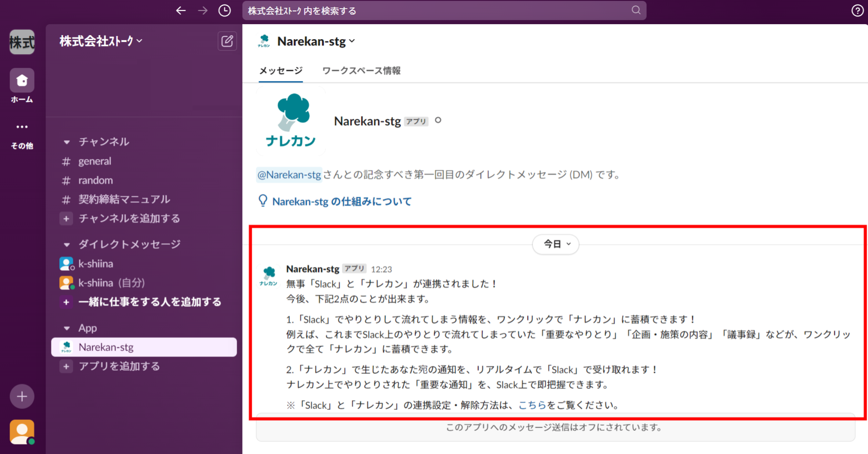868x454 pixels.
Task: Open the Narekan-stg header title dropdown
Action: point(316,41)
